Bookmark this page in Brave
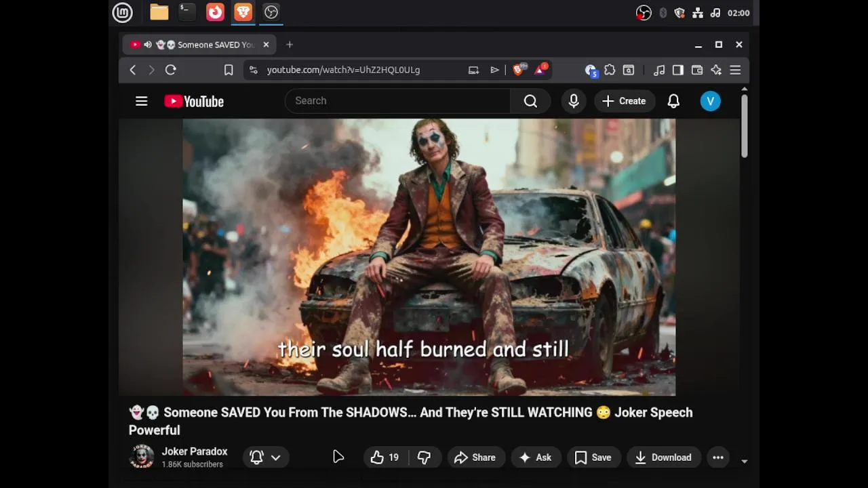868x488 pixels. coord(229,70)
